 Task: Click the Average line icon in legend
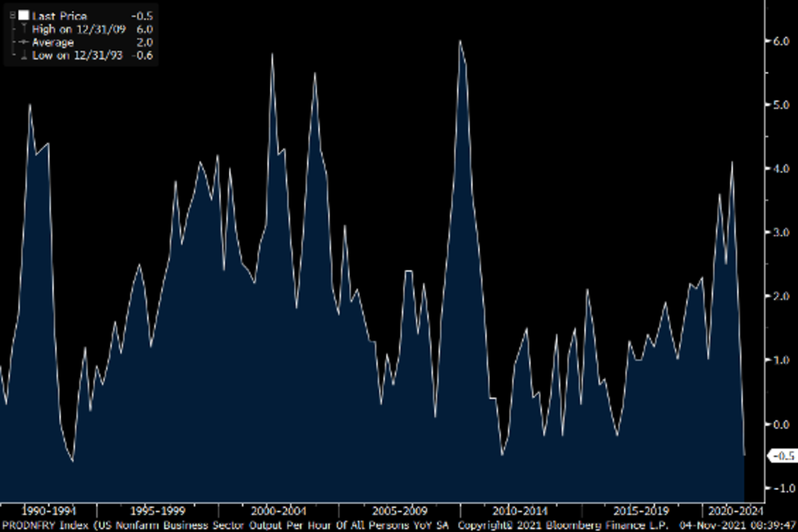pos(24,43)
